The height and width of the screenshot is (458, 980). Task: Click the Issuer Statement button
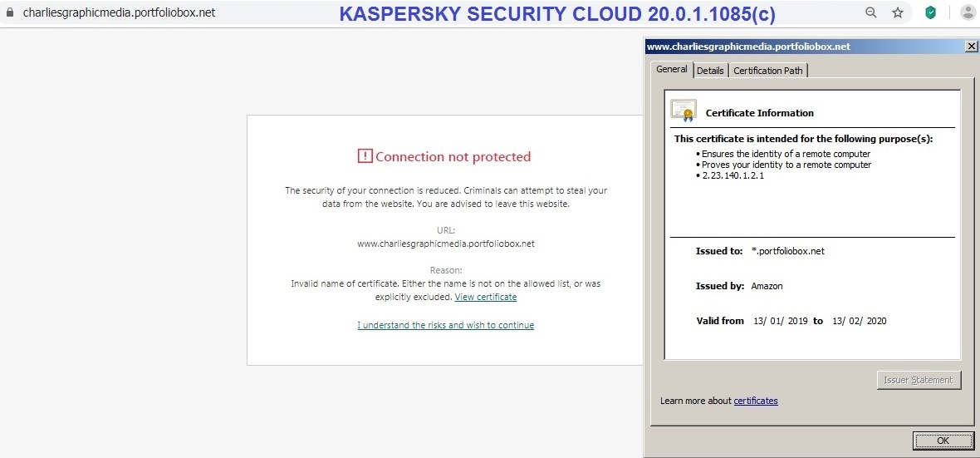919,380
